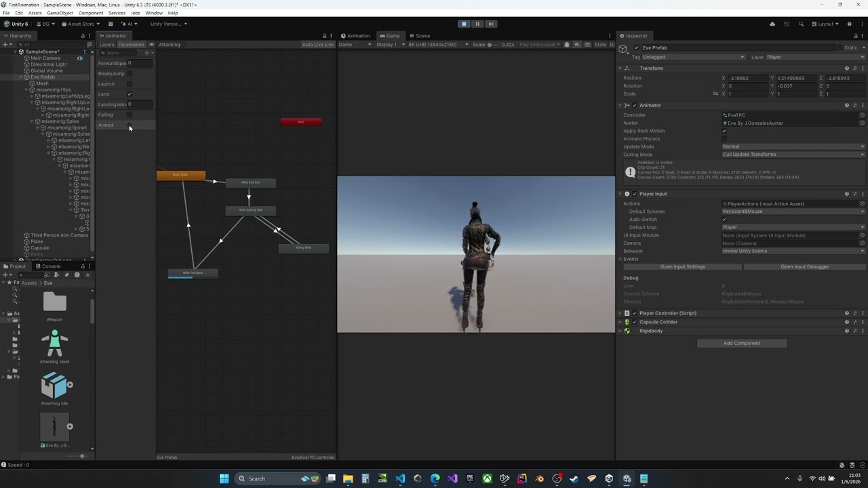Screen dimensions: 868x488
Task: Toggle the Launch parameter checkbox
Action: [130, 84]
